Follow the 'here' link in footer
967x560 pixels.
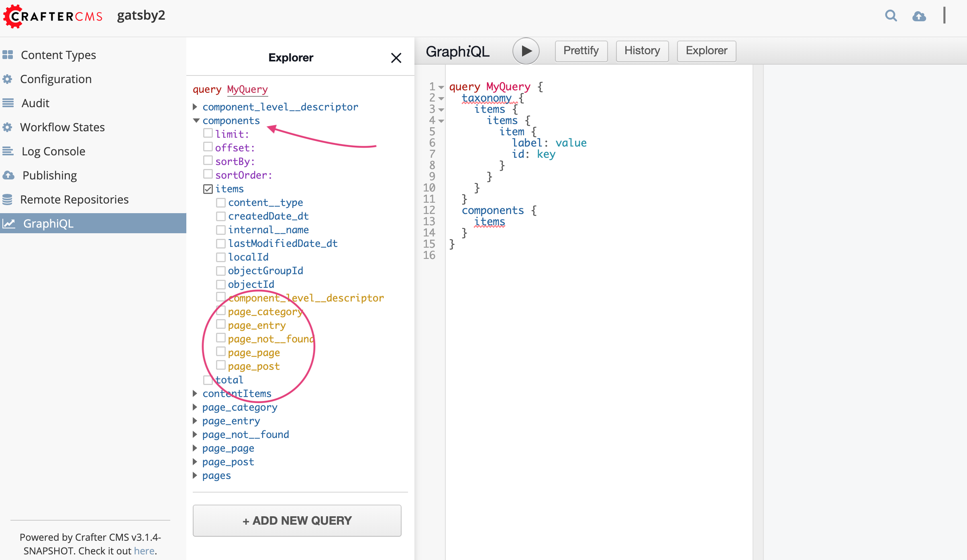(x=144, y=551)
